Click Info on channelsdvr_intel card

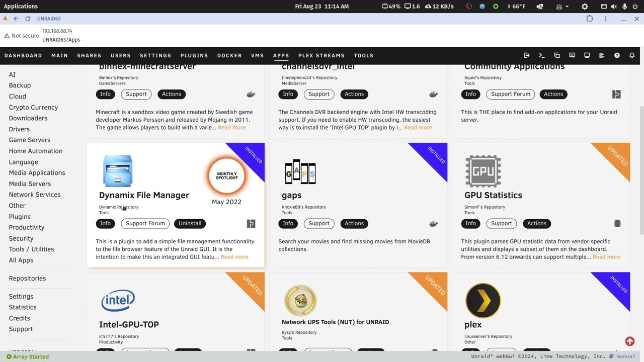tap(288, 94)
